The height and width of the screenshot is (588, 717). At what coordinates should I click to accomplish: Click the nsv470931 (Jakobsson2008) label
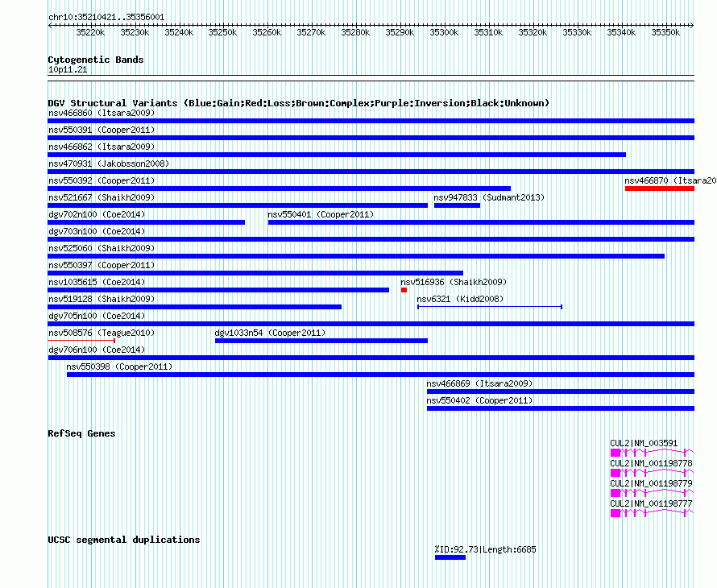pos(109,164)
